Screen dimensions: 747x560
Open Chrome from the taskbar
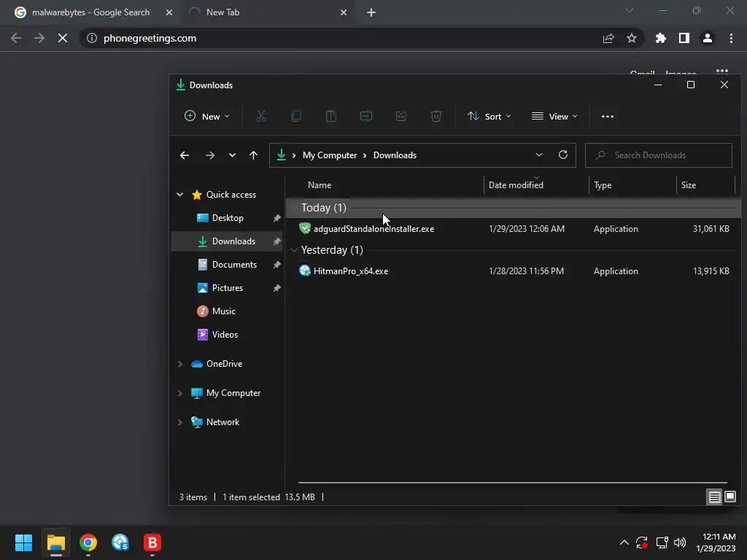88,542
